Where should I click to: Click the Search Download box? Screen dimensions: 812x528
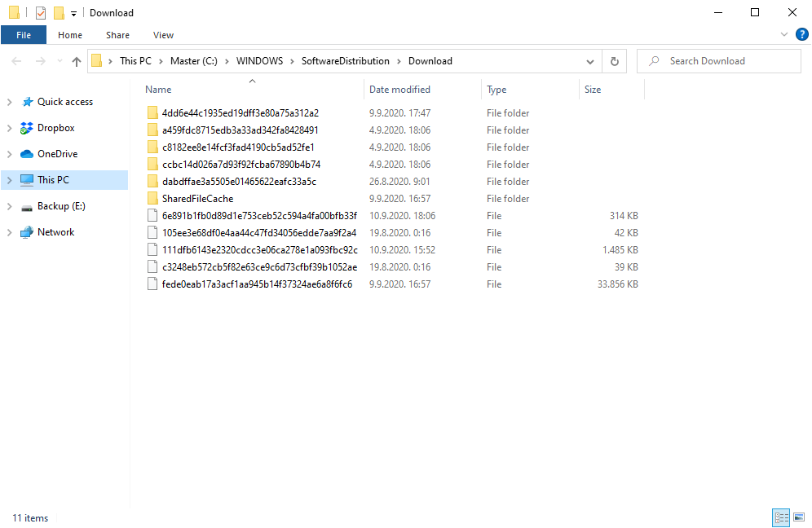[719, 61]
